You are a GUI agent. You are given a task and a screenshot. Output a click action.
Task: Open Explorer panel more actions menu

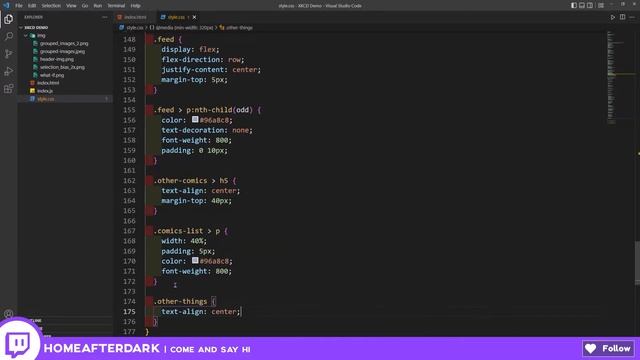105,17
